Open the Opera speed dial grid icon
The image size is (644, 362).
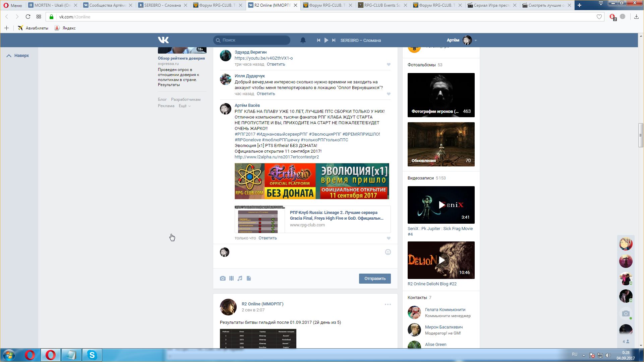39,17
